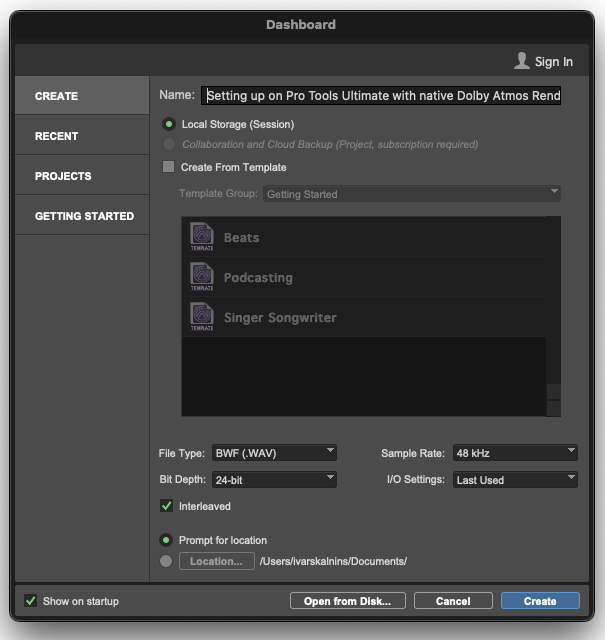605x640 pixels.
Task: Click the Location... button
Action: [217, 561]
